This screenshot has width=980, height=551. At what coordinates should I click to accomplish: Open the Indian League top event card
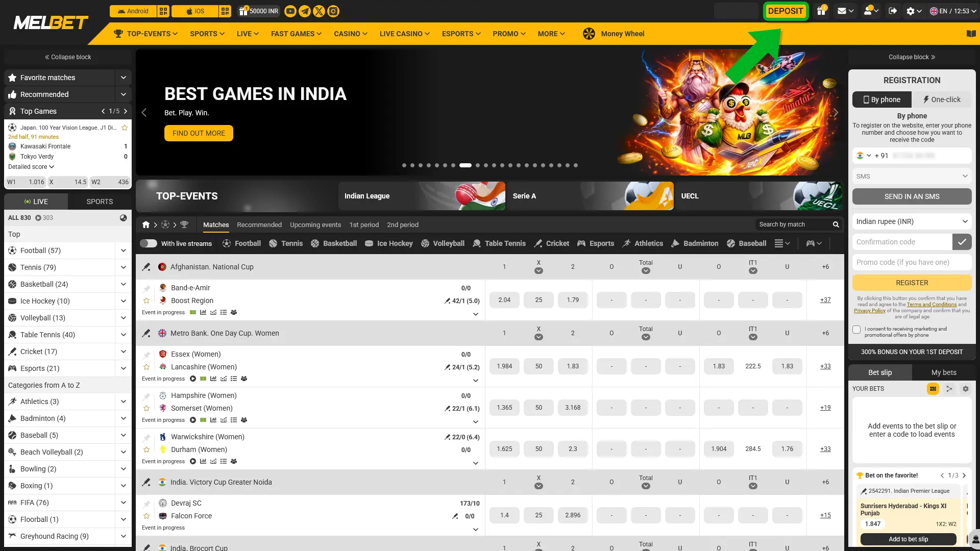422,196
